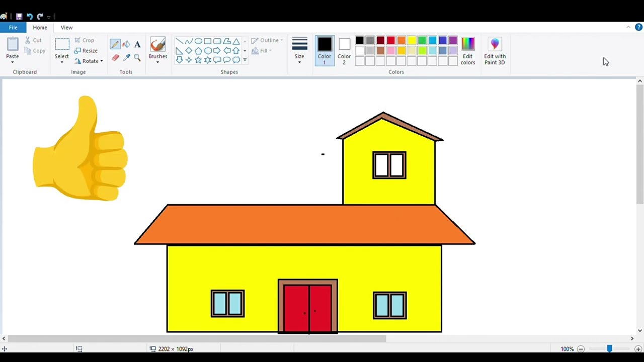Open Customize Quick Access Toolbar dropdown

(x=49, y=17)
